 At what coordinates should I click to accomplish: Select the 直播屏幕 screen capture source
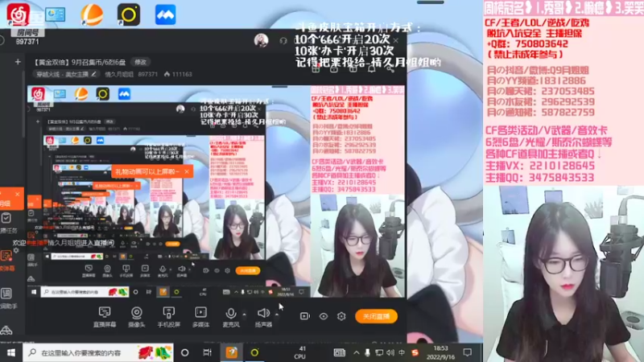tap(105, 317)
